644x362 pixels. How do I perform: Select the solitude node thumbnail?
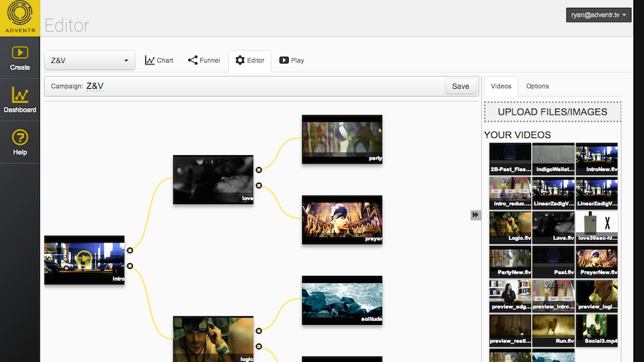pos(342,300)
